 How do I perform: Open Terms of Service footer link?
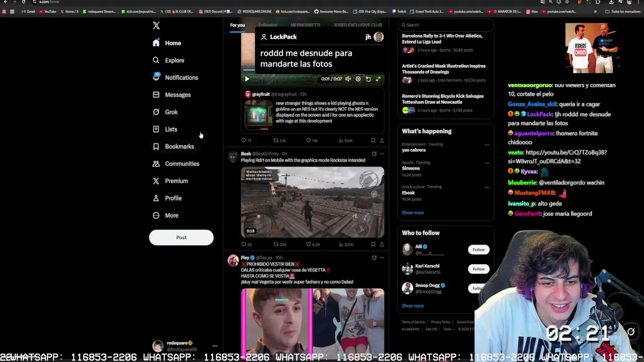[x=413, y=322]
